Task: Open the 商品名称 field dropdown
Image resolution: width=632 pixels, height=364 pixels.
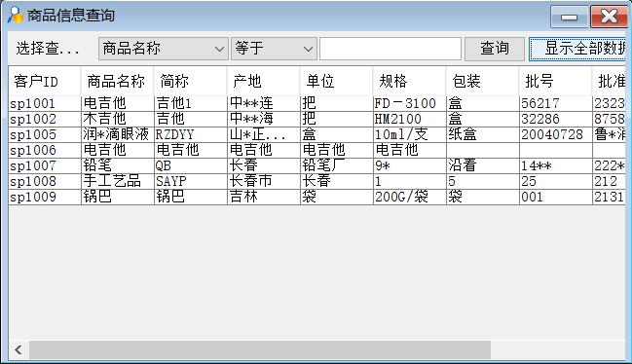Action: pyautogui.click(x=164, y=49)
